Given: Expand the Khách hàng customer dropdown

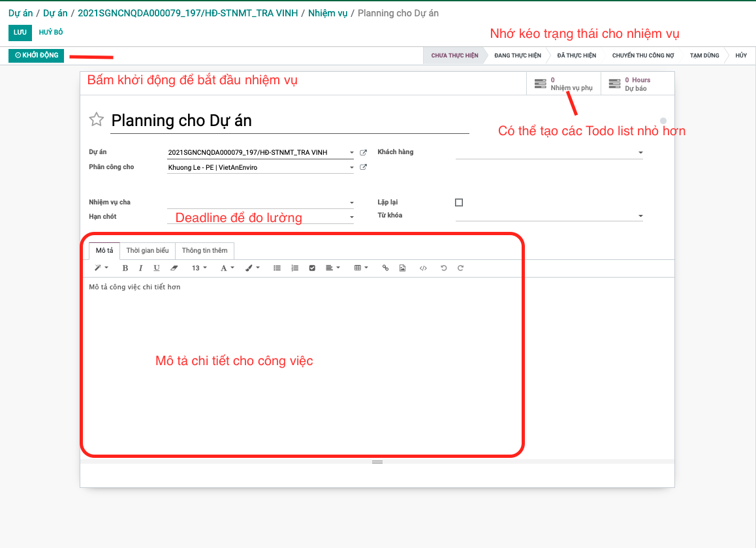Looking at the screenshot, I should click(x=640, y=152).
